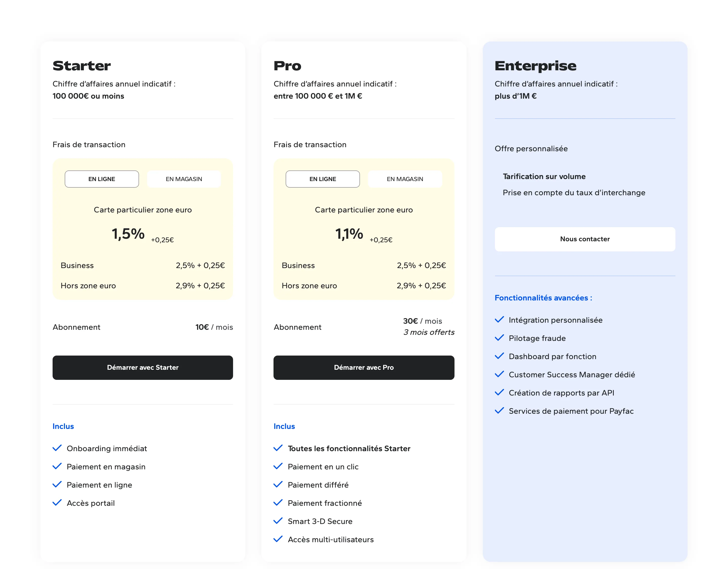Click the checkmark beside Services de paiement pour Payfac
Image resolution: width=728 pixels, height=569 pixels.
(499, 411)
